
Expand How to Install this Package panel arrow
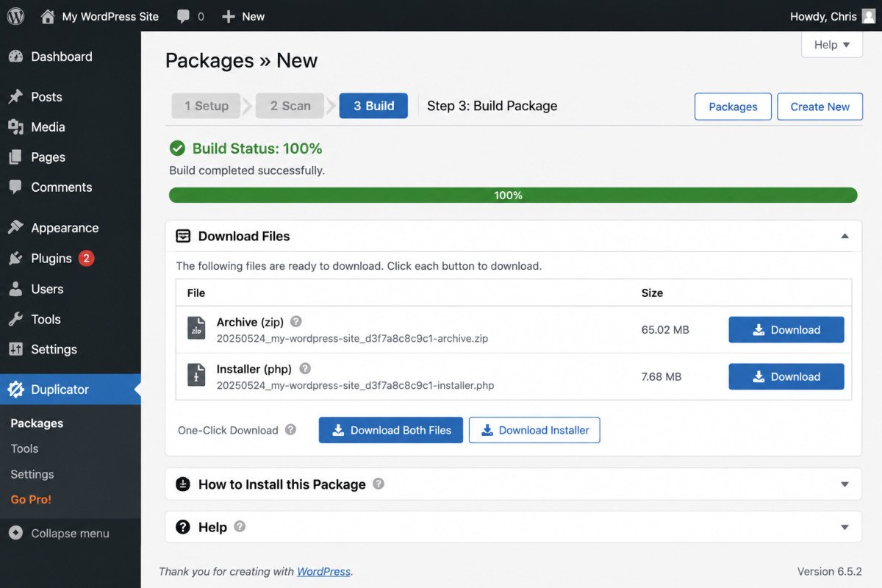pos(845,484)
